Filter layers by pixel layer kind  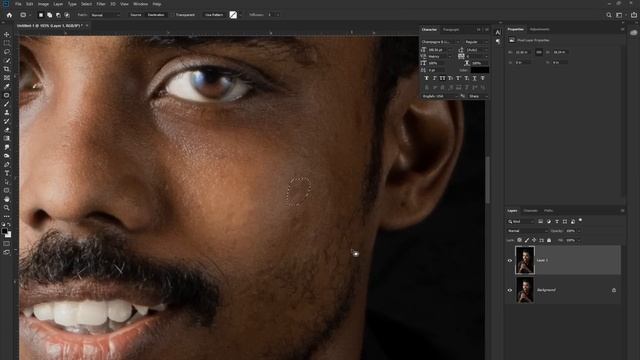tap(540, 221)
